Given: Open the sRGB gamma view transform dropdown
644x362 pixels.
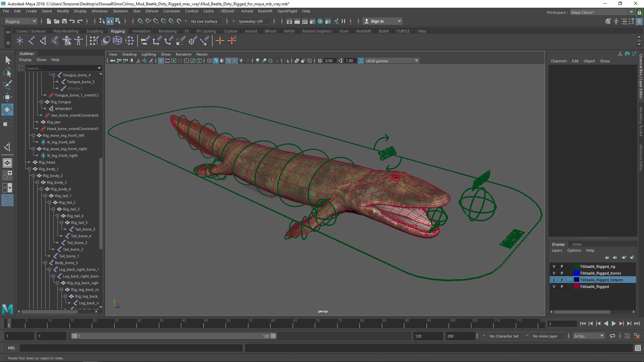Looking at the screenshot, I should point(392,61).
